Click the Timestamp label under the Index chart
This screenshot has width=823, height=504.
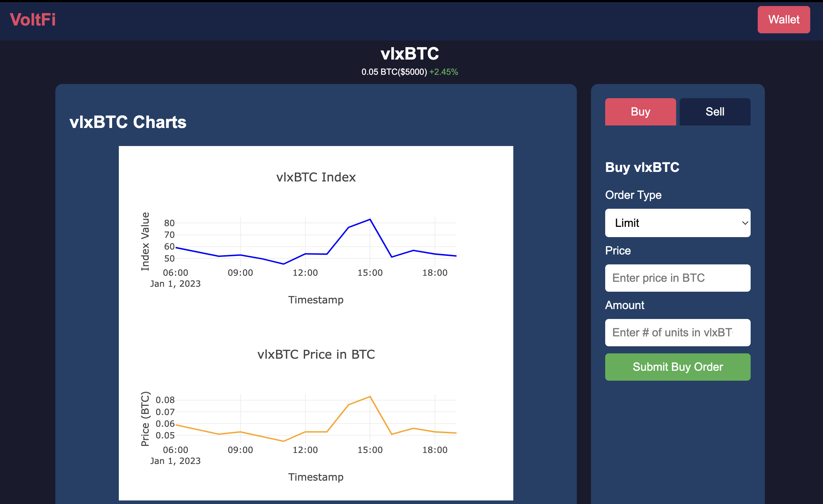click(316, 300)
